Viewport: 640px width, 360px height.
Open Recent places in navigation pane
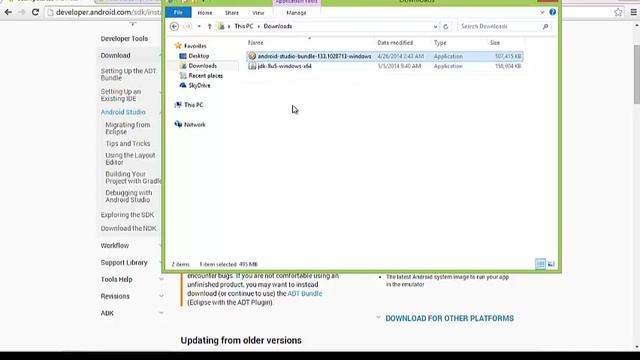(x=206, y=76)
